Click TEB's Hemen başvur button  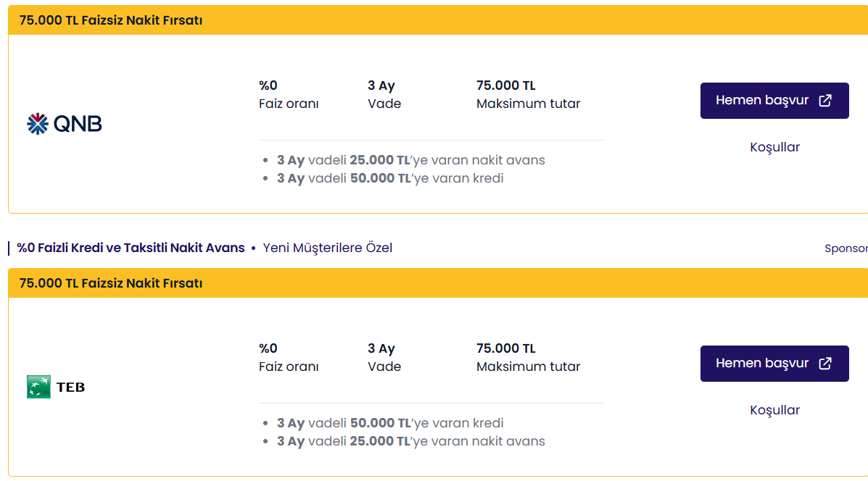(x=774, y=363)
